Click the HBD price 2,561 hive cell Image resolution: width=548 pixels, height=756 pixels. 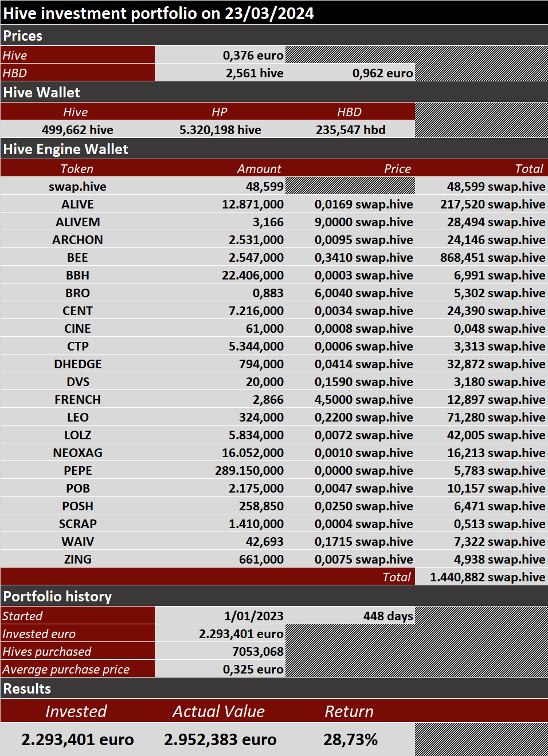coord(220,73)
